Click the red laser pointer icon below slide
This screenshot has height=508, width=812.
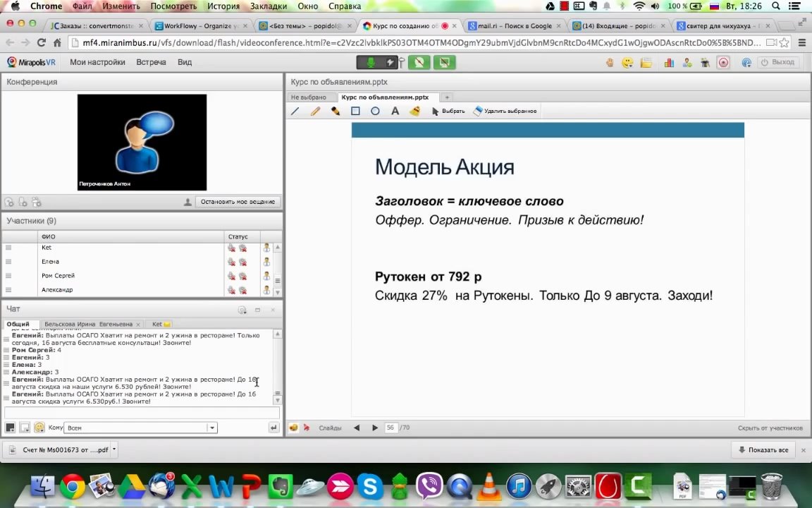307,428
